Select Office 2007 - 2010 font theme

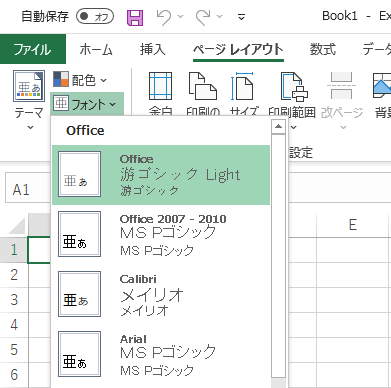point(161,234)
